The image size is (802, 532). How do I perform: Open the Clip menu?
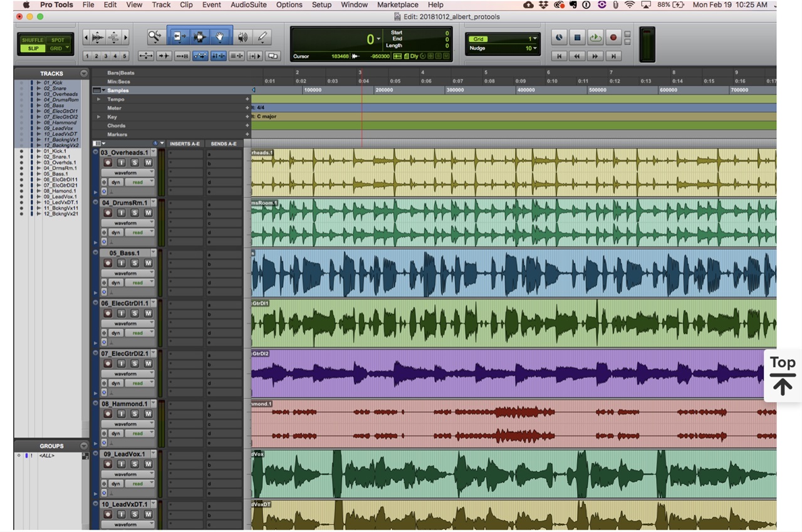(186, 4)
